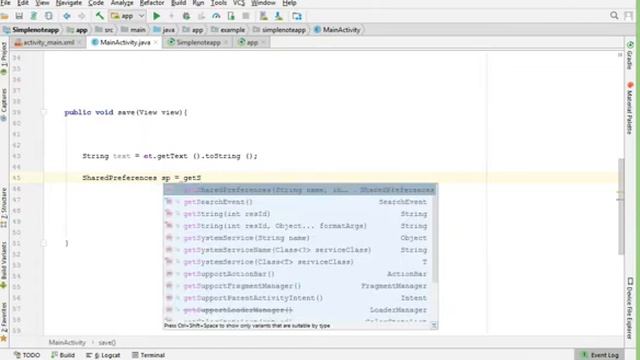The image size is (640, 360).
Task: Open the VCS menu
Action: 239,3
